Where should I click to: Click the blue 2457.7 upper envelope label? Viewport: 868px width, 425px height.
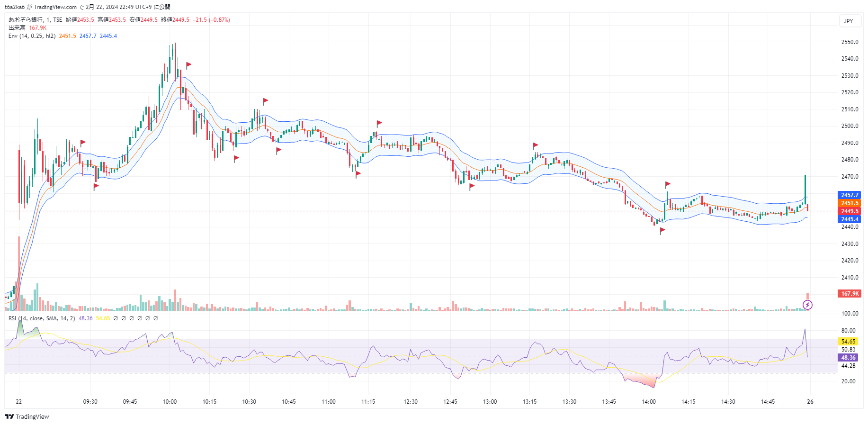850,195
